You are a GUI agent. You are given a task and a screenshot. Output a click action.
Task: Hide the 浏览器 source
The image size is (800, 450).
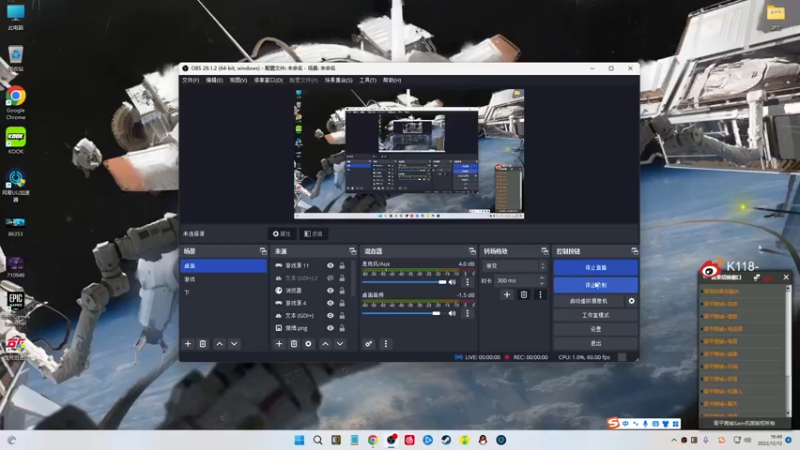click(x=330, y=290)
